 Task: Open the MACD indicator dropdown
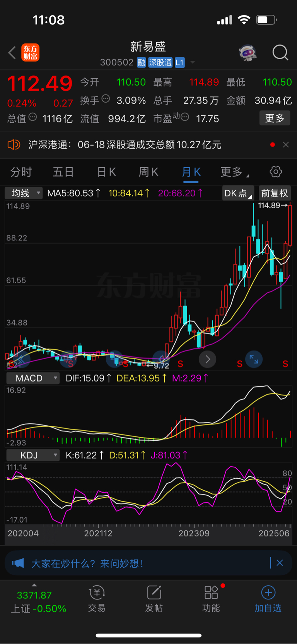(x=33, y=378)
